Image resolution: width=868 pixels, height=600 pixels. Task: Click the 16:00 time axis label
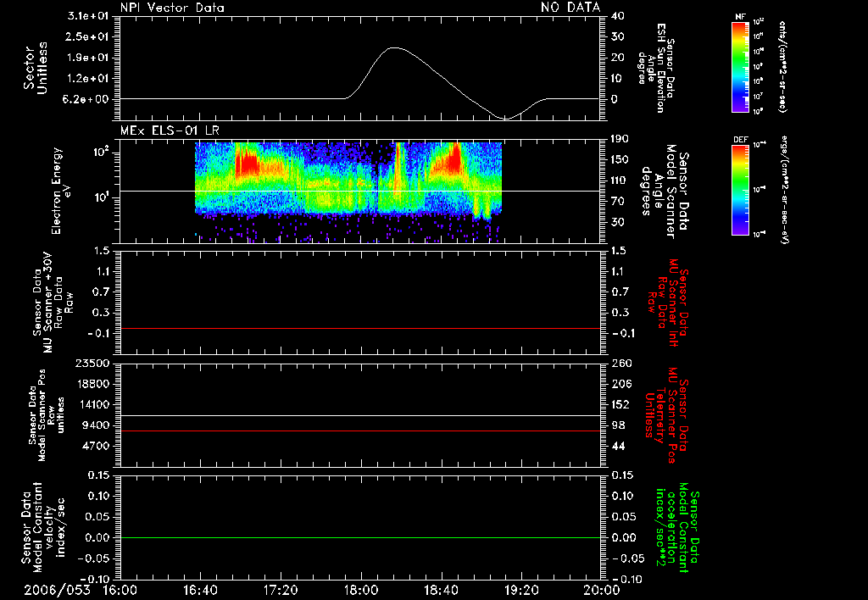[x=120, y=590]
